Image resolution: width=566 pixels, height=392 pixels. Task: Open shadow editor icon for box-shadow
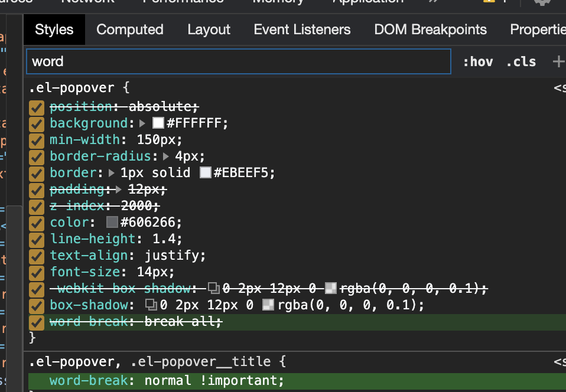(151, 305)
